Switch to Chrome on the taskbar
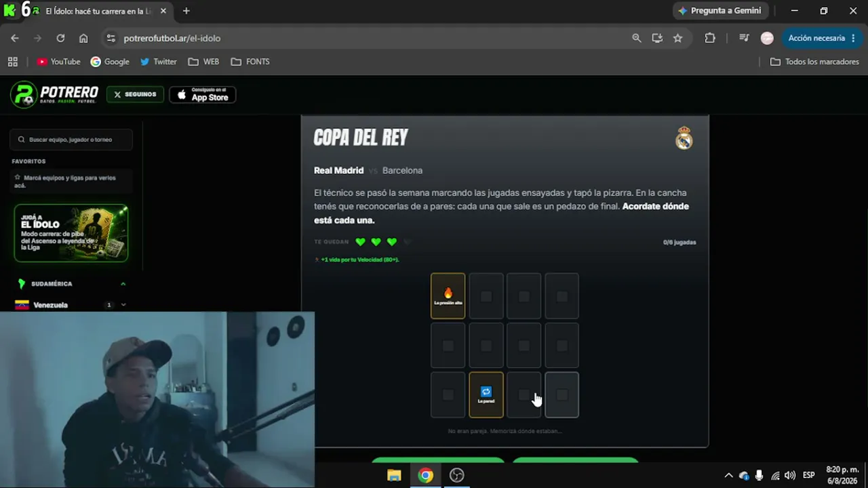The width and height of the screenshot is (868, 488). point(425,475)
